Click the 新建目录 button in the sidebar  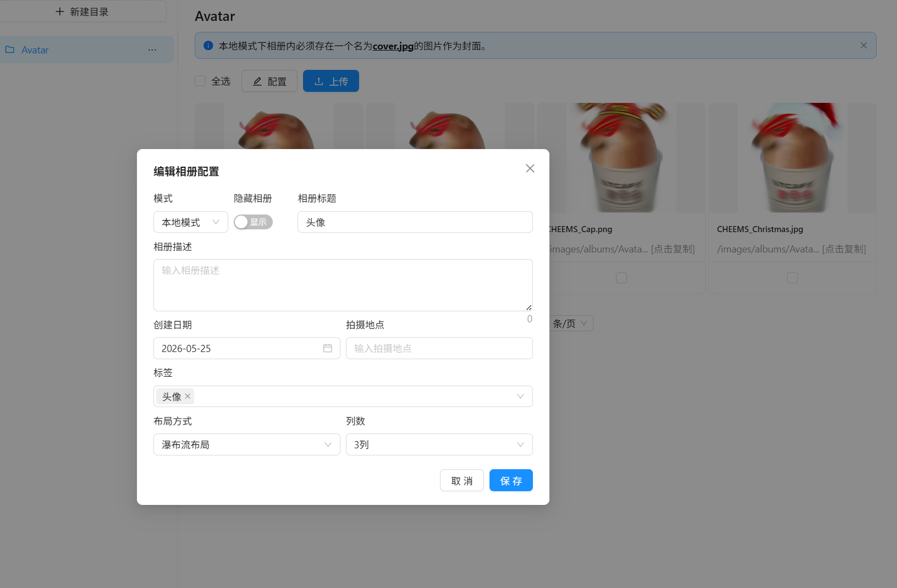coord(82,12)
